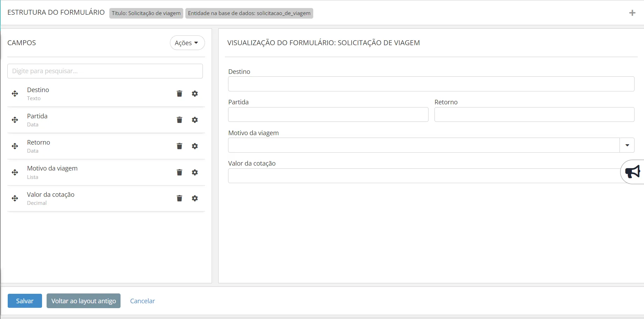Viewport: 644px width, 319px height.
Task: Select the Partida field name in list
Action: tap(37, 116)
